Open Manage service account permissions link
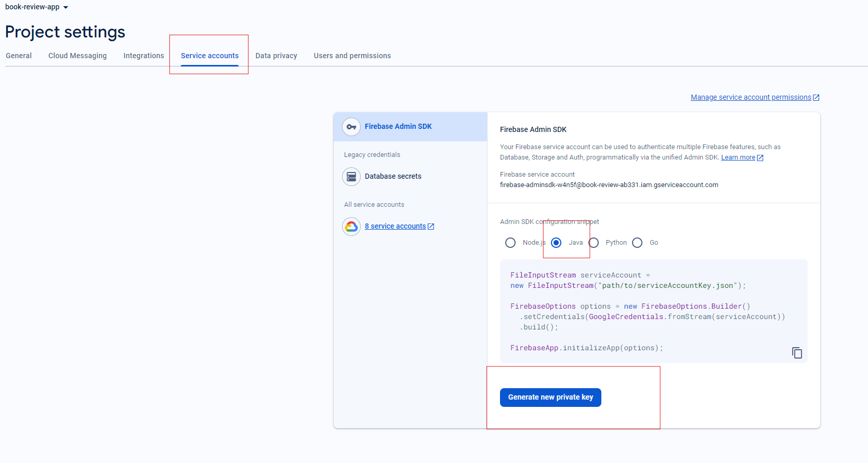Viewport: 868px width, 463px height. (751, 97)
